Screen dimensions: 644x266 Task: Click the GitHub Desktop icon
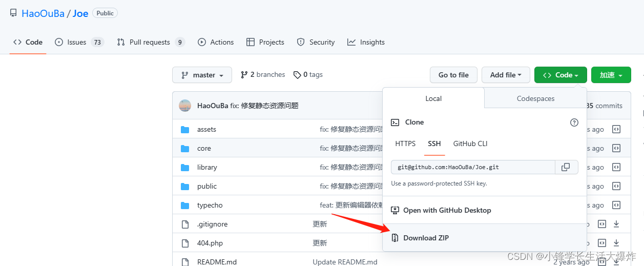tap(395, 210)
